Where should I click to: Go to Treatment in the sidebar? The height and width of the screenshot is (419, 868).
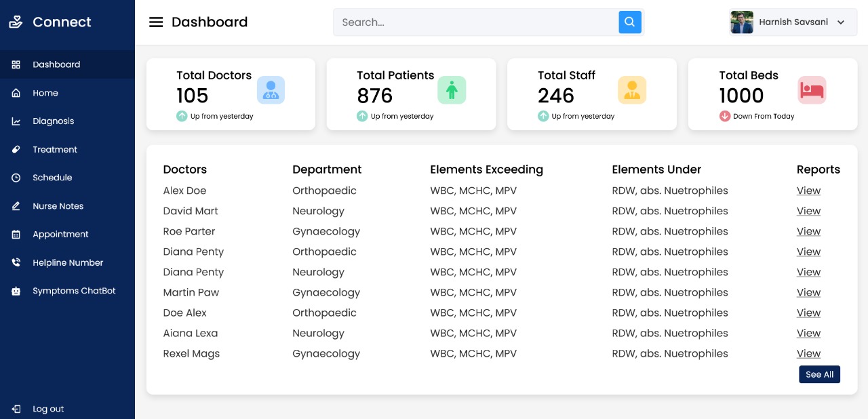(55, 150)
